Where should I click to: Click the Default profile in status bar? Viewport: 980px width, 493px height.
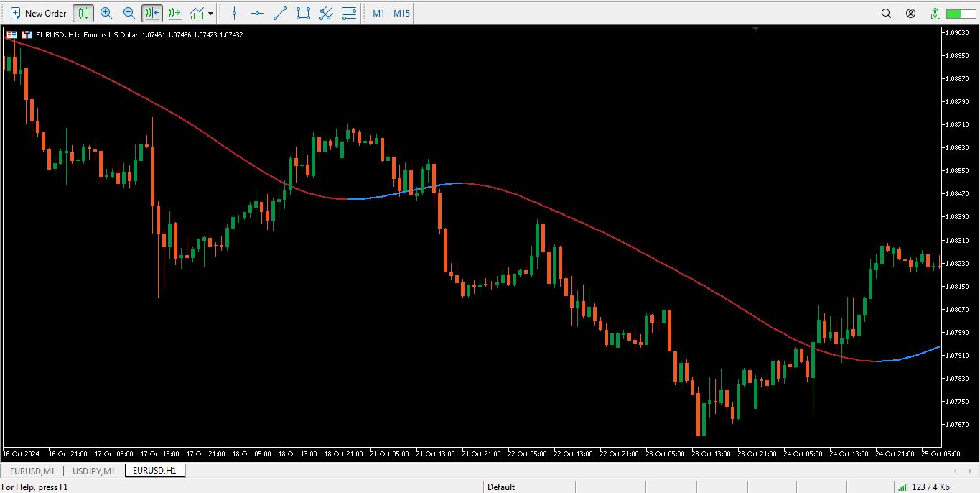501,487
